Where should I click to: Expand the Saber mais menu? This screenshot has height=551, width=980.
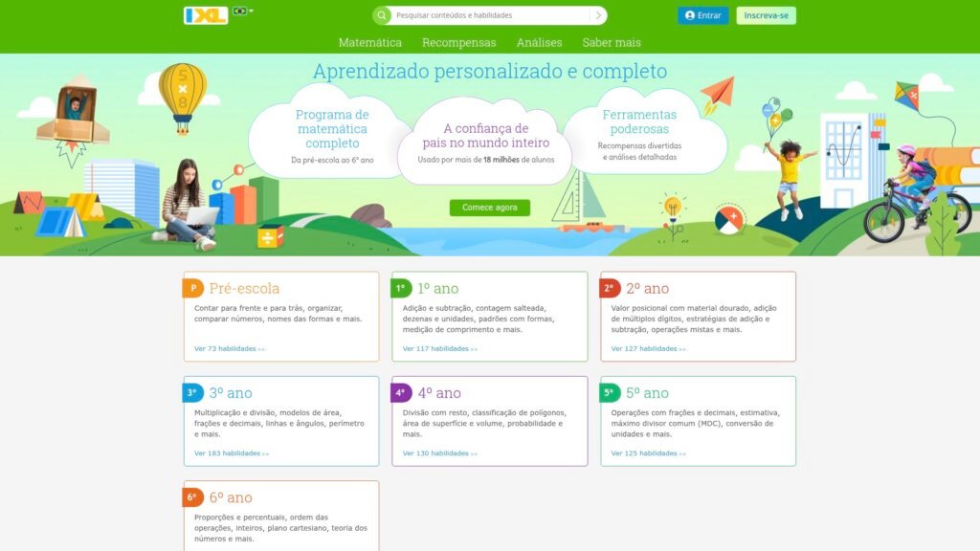click(612, 42)
